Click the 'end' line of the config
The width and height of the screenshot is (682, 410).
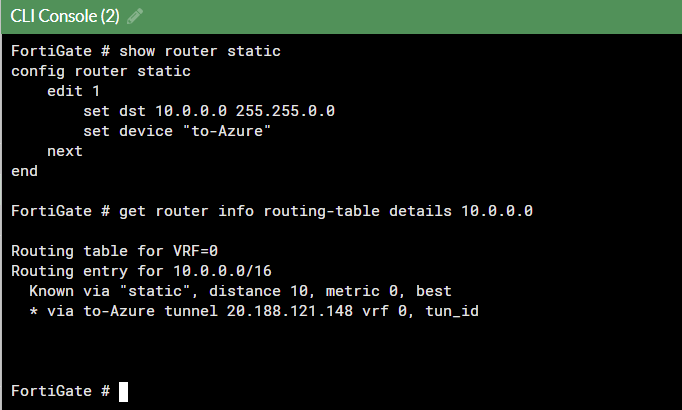(25, 171)
